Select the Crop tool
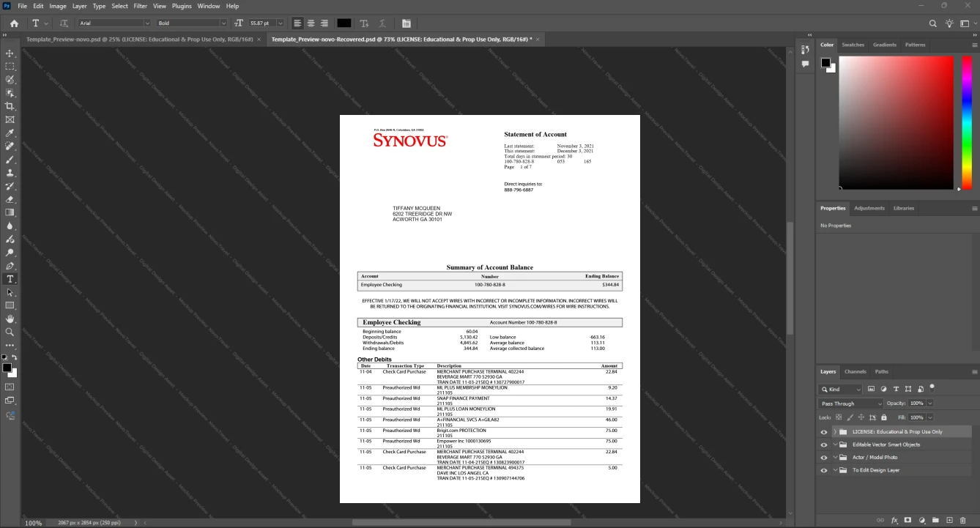 [x=10, y=106]
